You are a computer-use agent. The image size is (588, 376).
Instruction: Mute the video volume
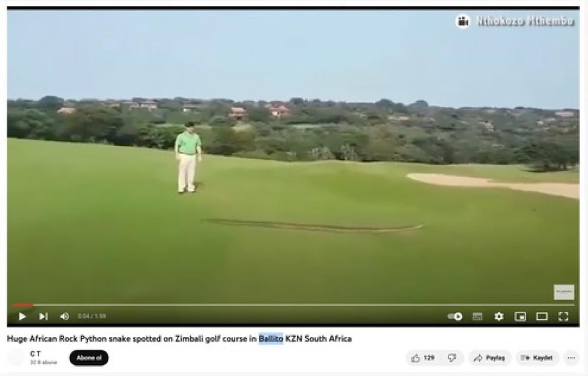[64, 316]
